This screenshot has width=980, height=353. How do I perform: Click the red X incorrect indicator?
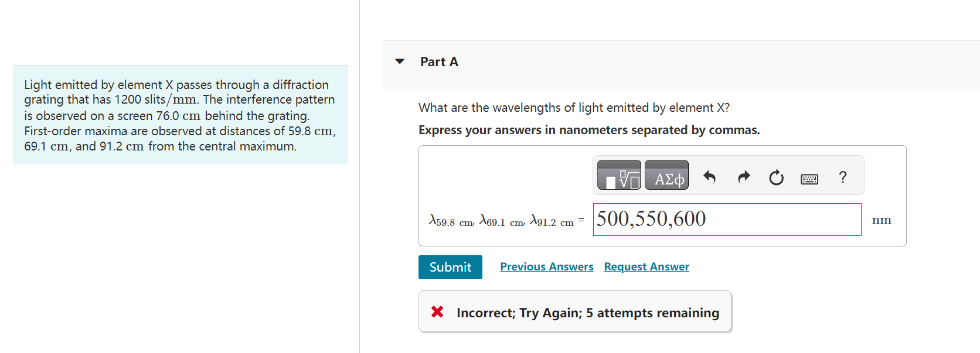(x=436, y=311)
